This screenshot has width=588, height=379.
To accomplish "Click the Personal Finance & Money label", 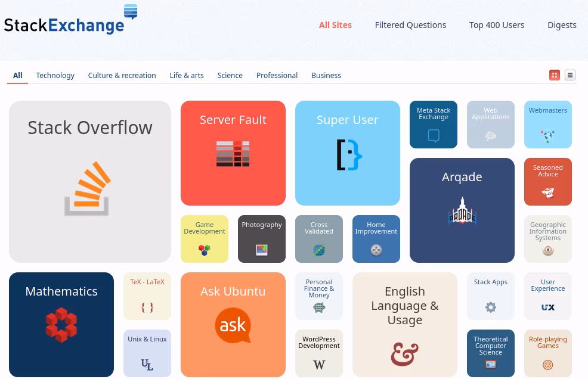I will click(319, 288).
